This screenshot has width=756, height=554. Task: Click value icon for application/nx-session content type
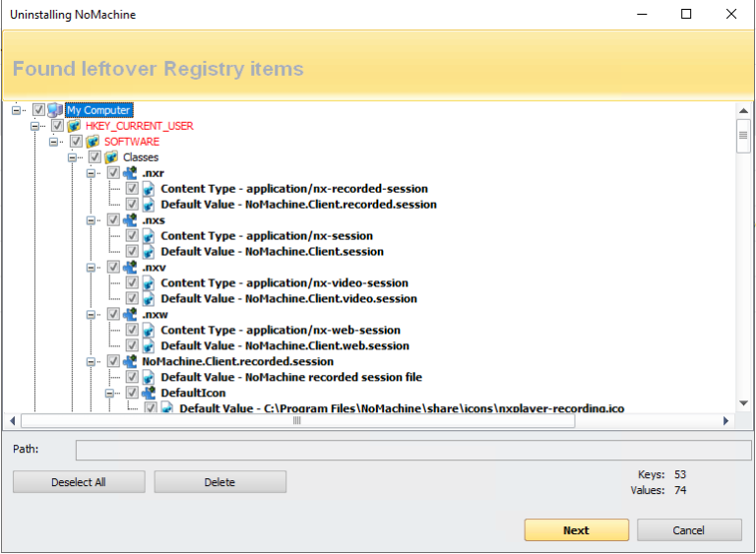coord(149,236)
